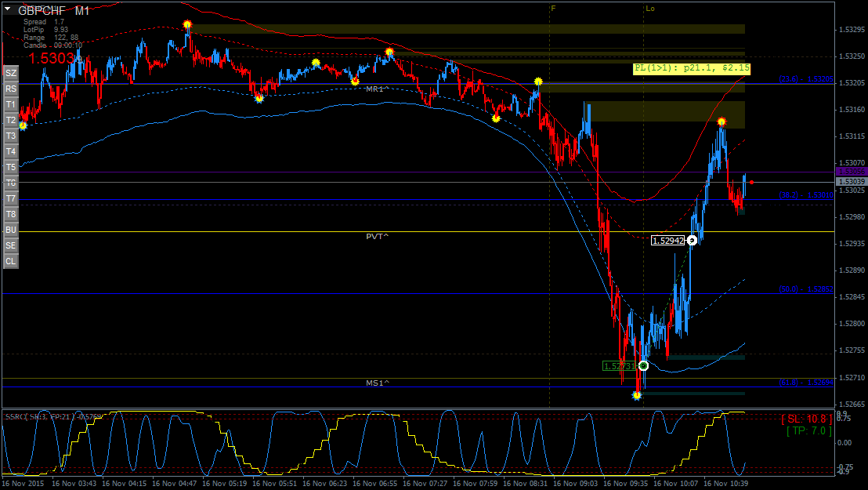Viewport: 868px width, 490px height.
Task: Click the (50.0) - 1.52852 Fibonacci label
Action: click(x=805, y=289)
